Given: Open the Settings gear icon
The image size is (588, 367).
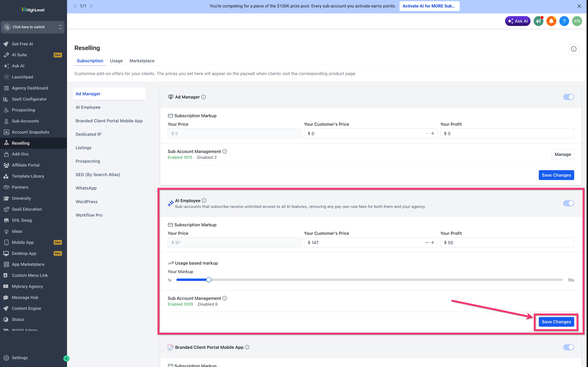Looking at the screenshot, I should 6,358.
